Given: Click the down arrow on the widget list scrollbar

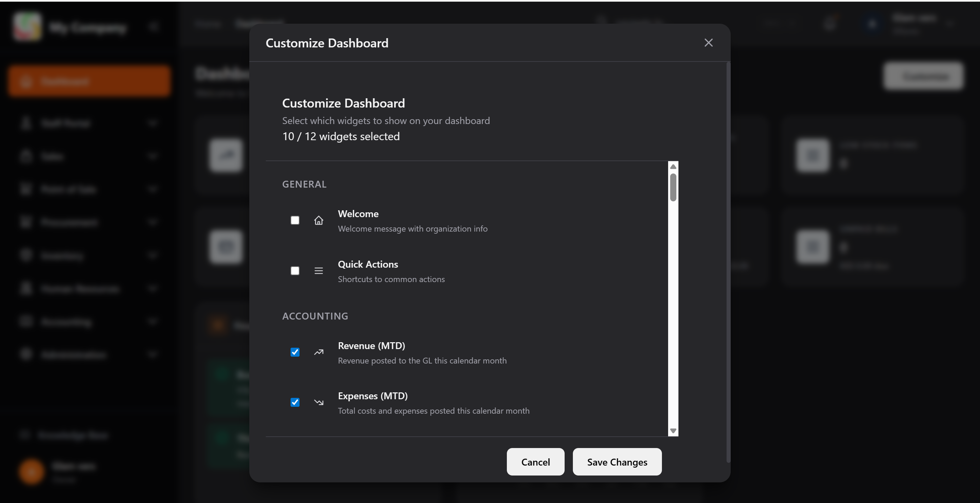Looking at the screenshot, I should point(673,431).
